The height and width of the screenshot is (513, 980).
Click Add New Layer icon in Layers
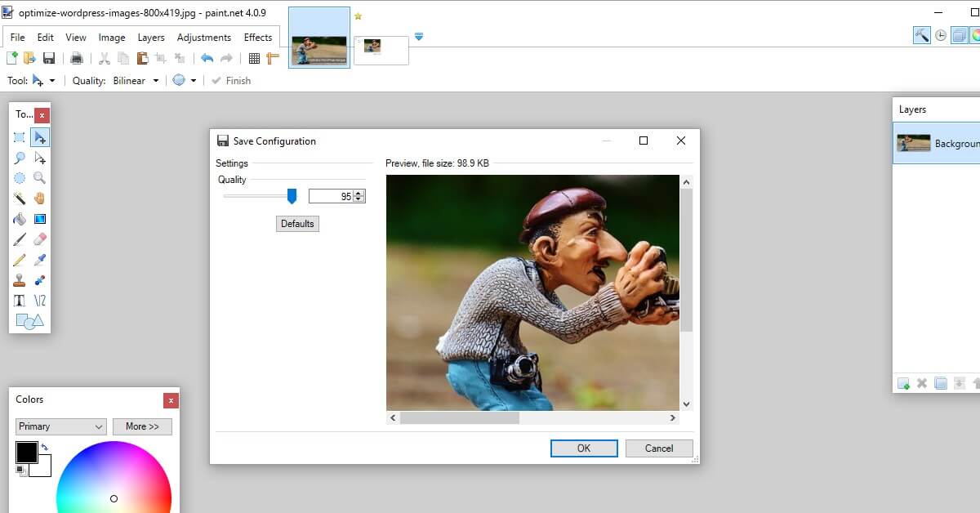pyautogui.click(x=903, y=383)
